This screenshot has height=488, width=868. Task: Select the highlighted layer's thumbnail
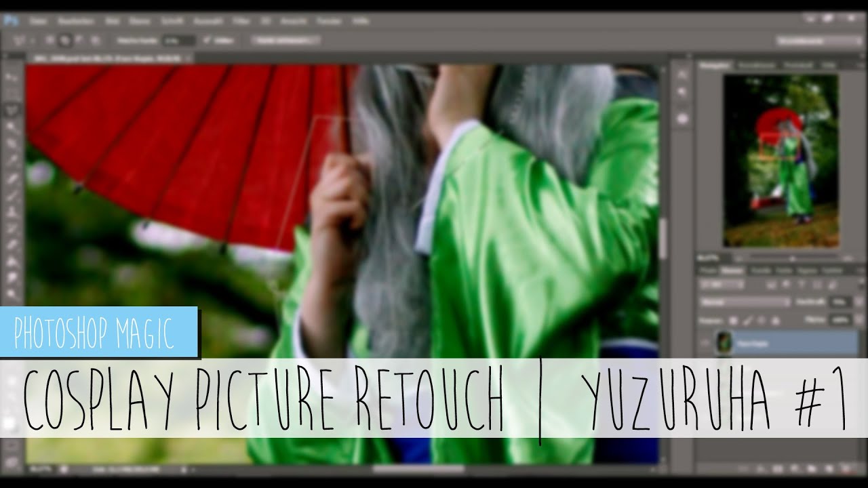point(724,342)
